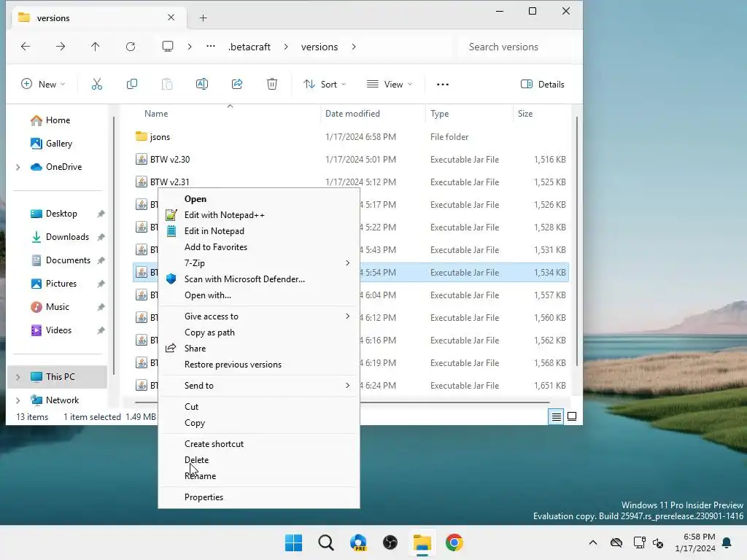Click the Delete trash icon in toolbar

click(272, 85)
